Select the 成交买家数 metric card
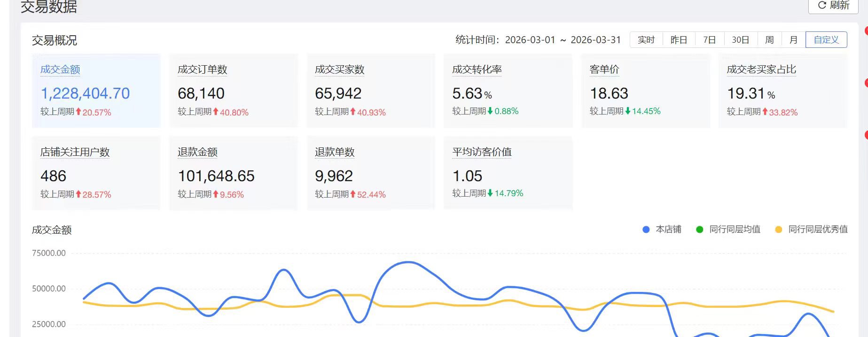The image size is (868, 337). pyautogui.click(x=371, y=91)
